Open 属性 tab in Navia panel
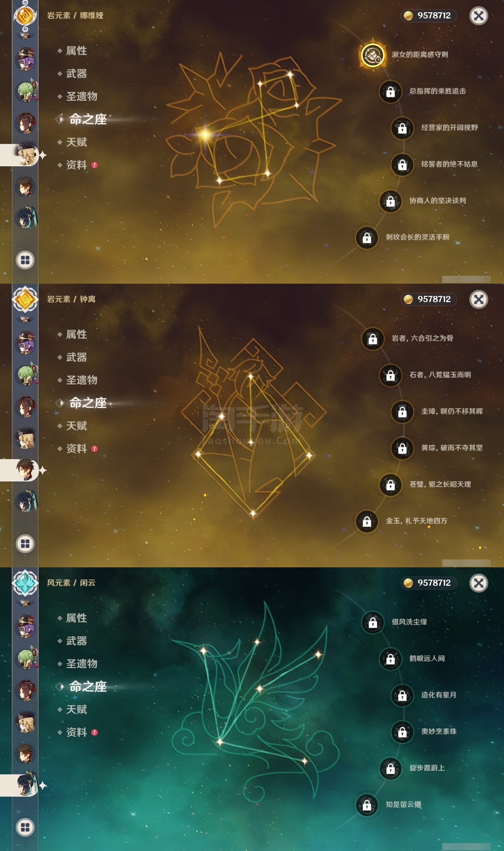 pos(76,51)
